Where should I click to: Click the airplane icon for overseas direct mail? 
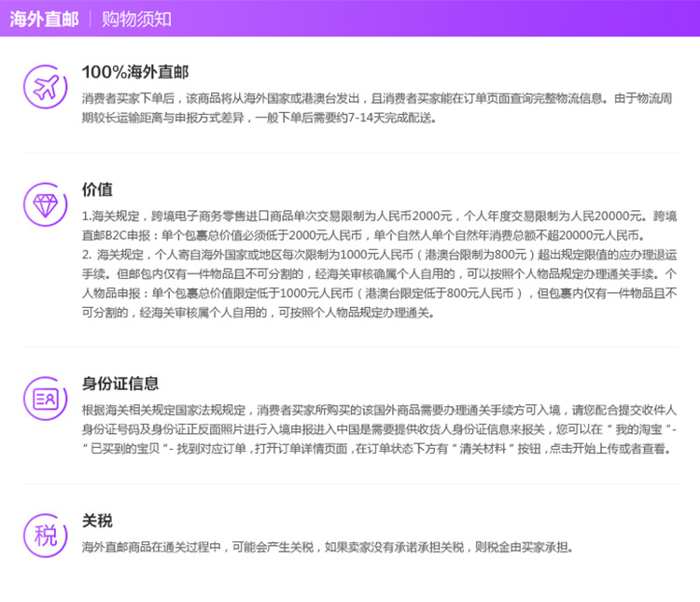[45, 87]
